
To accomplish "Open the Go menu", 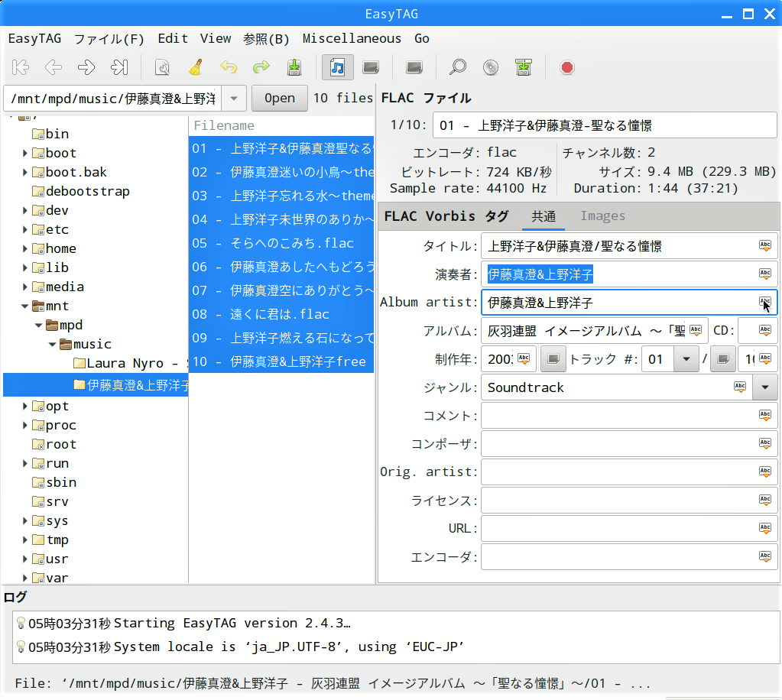I will pos(421,38).
